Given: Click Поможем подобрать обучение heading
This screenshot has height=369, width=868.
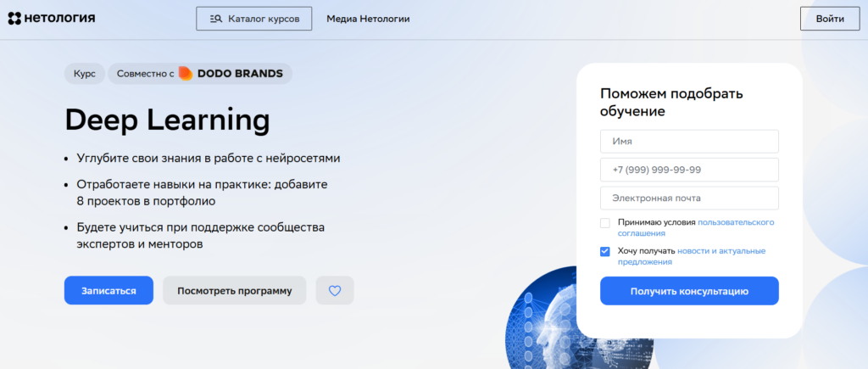Looking at the screenshot, I should 671,102.
